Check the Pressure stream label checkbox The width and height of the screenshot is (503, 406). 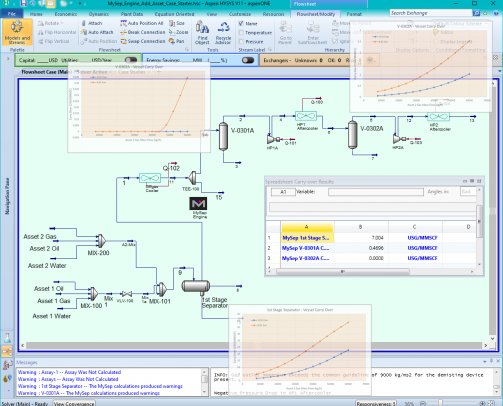(x=241, y=42)
